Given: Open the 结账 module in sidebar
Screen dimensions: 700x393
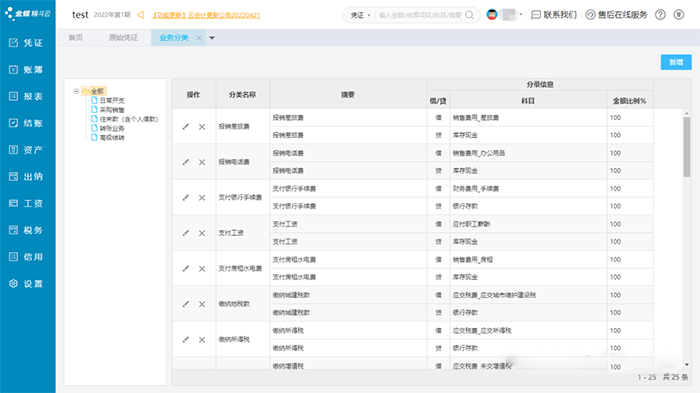Looking at the screenshot, I should tap(26, 123).
